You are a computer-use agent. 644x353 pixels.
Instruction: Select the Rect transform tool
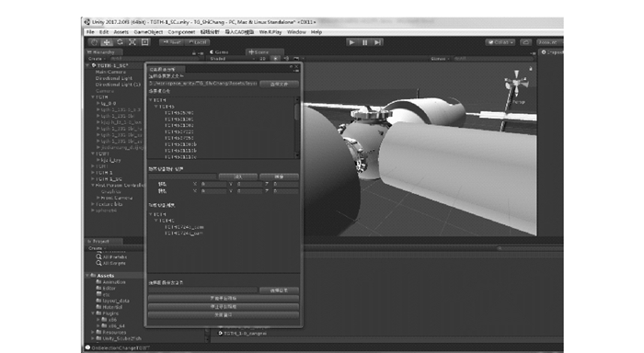click(x=145, y=42)
